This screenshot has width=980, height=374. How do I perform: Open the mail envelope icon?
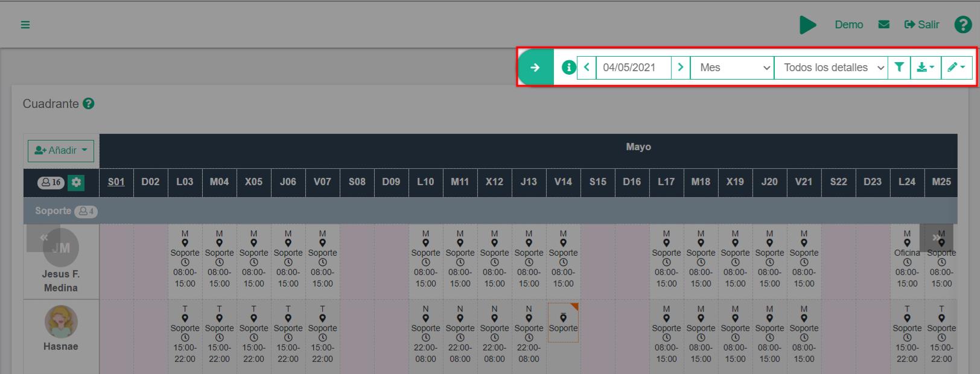[x=883, y=25]
